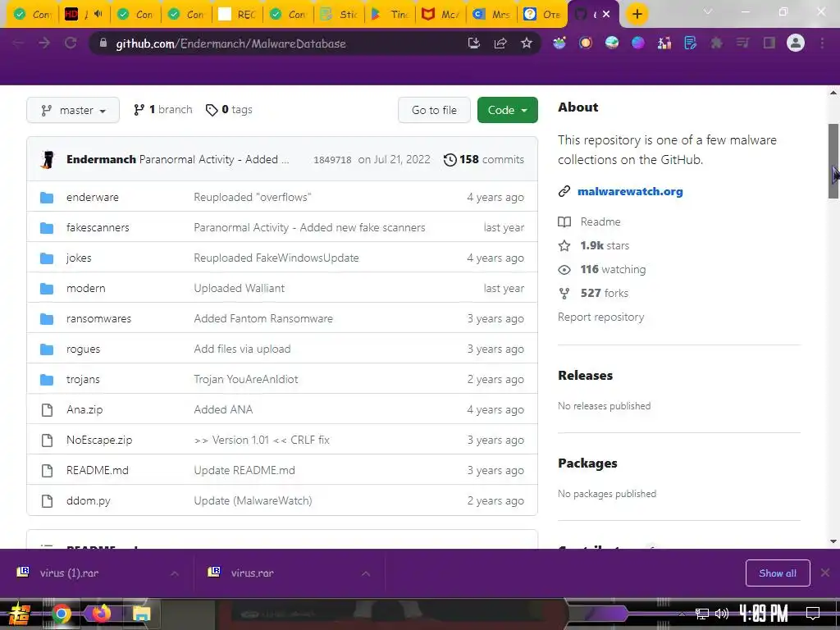
Task: Expand the green Code dropdown
Action: (507, 111)
